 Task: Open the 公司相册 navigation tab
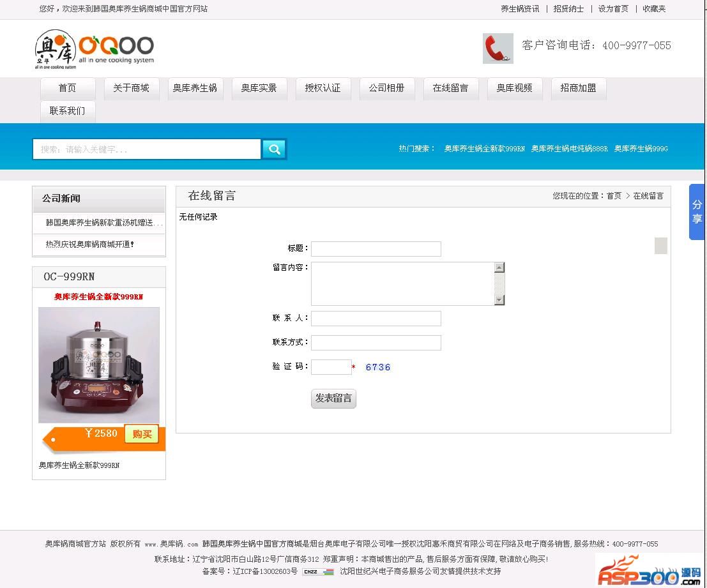[x=387, y=88]
